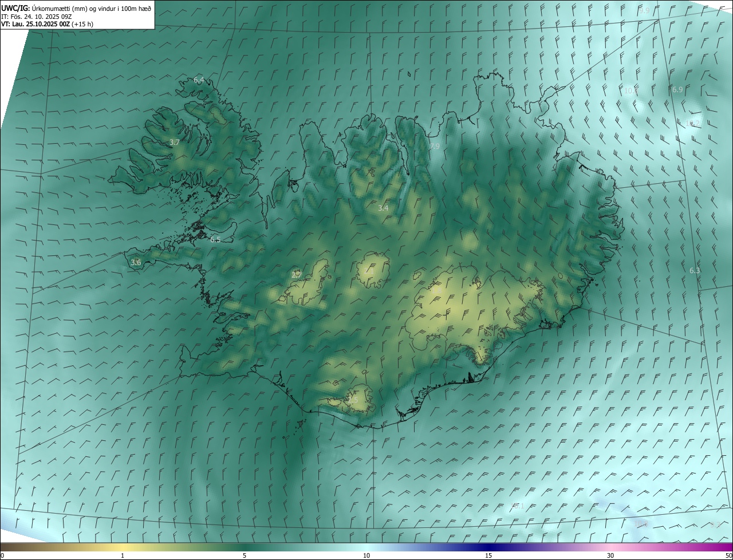Viewport: 733px width, 560px height.
Task: Click the 9.9 value label at top
Action: click(644, 10)
